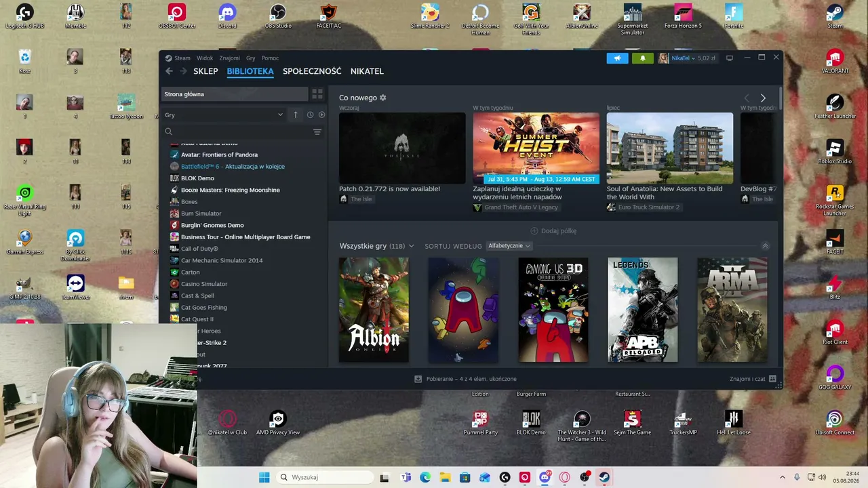This screenshot has height=488, width=868.
Task: Open the Steam grid view collections icon
Action: pos(317,94)
